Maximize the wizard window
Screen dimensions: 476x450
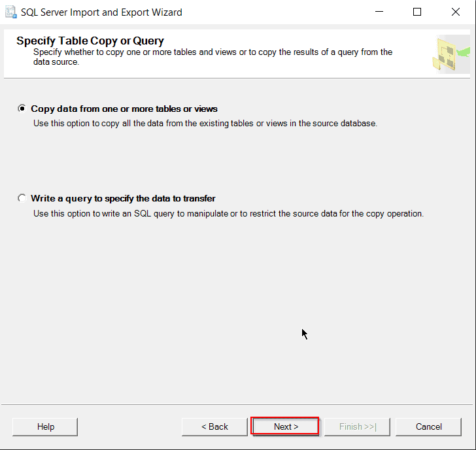[x=417, y=12]
